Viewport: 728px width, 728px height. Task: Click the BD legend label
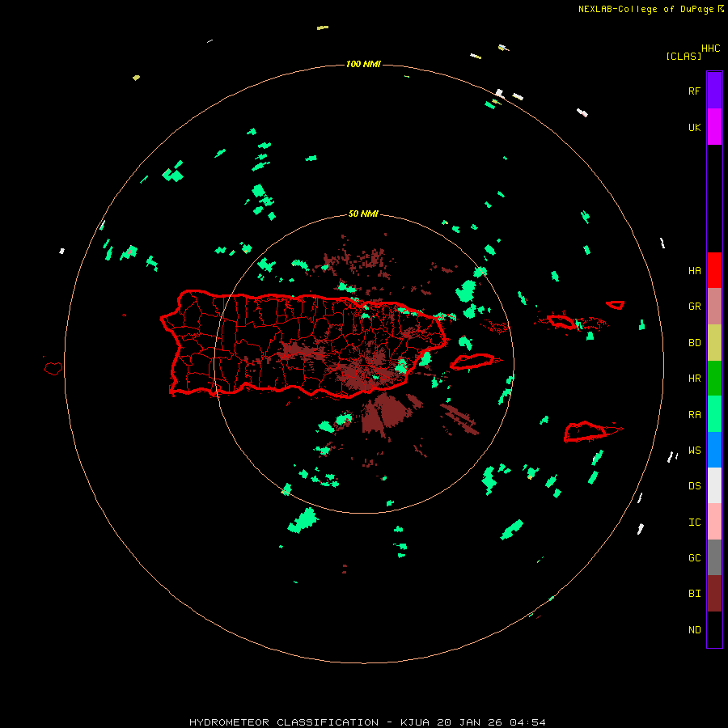[x=694, y=343]
